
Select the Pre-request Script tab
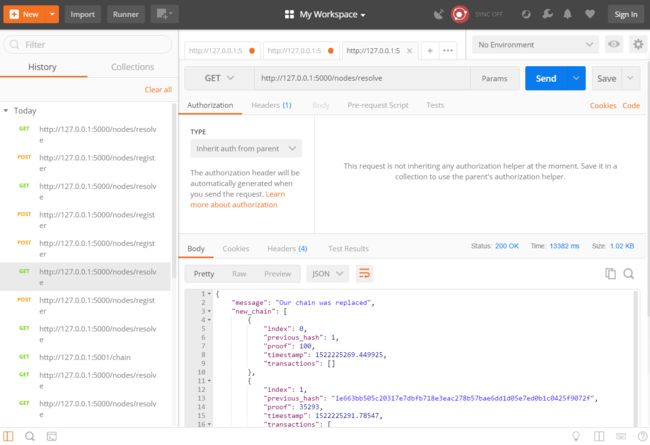[x=378, y=105]
